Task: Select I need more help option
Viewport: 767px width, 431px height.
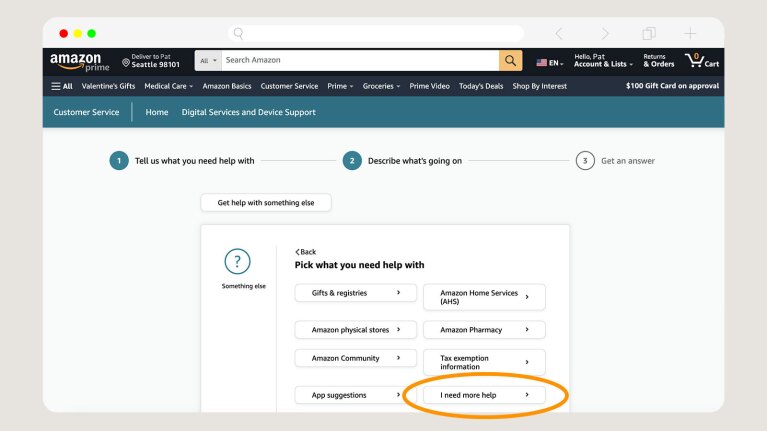Action: (484, 395)
